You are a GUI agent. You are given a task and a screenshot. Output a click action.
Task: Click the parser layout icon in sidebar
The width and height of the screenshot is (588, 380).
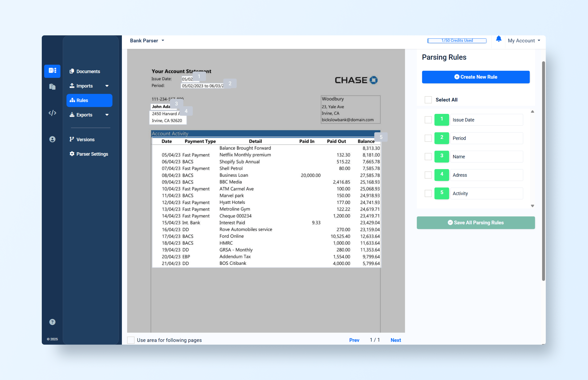click(x=52, y=71)
